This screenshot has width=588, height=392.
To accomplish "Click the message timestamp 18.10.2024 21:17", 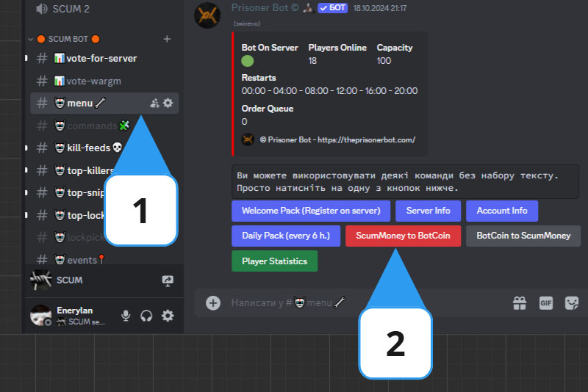I will (380, 8).
